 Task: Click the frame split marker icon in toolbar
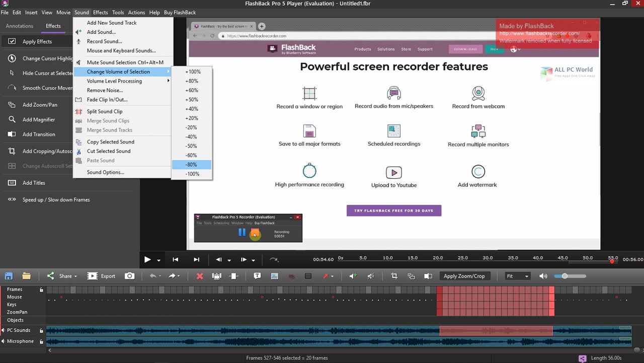(x=234, y=276)
